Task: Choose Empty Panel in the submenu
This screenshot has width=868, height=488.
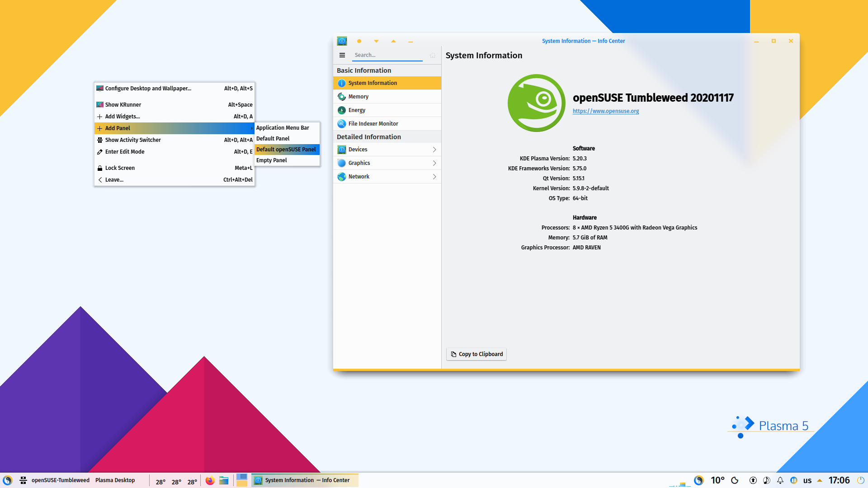Action: (x=287, y=160)
